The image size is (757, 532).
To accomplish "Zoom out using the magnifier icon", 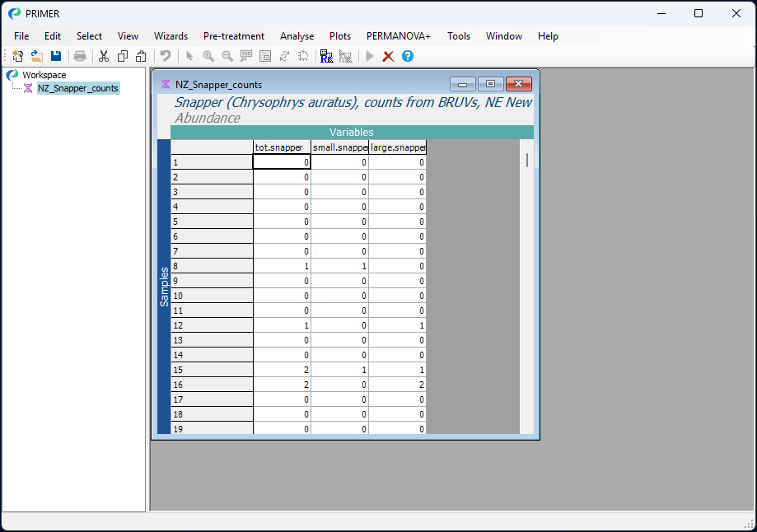I will click(227, 56).
